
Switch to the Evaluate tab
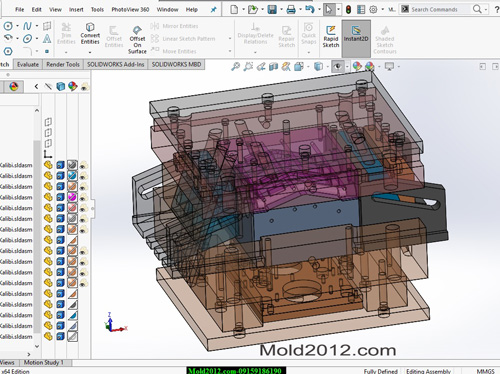28,64
